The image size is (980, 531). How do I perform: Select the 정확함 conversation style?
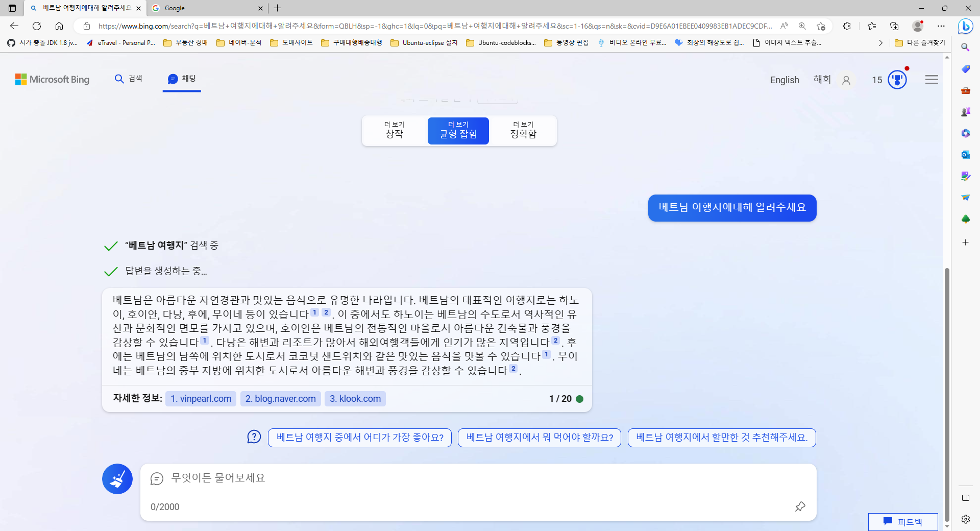click(523, 131)
